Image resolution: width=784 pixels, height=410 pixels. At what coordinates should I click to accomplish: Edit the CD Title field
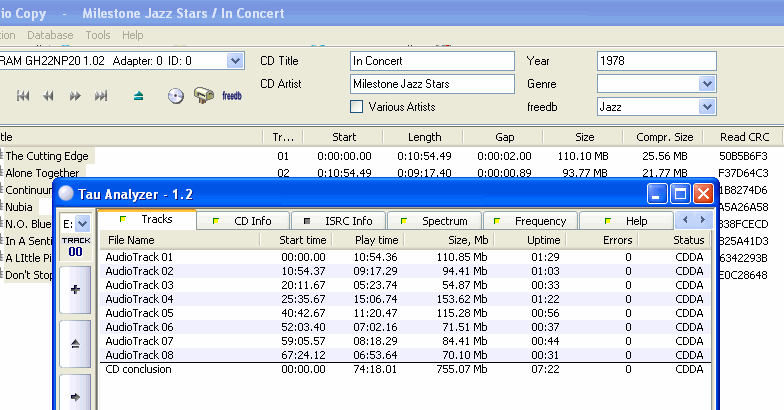click(x=432, y=61)
